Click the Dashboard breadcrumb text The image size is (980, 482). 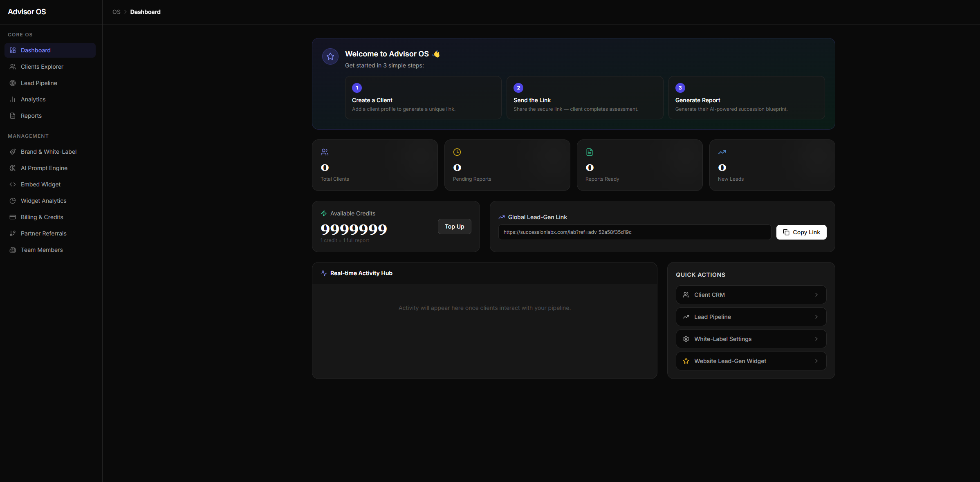[145, 12]
